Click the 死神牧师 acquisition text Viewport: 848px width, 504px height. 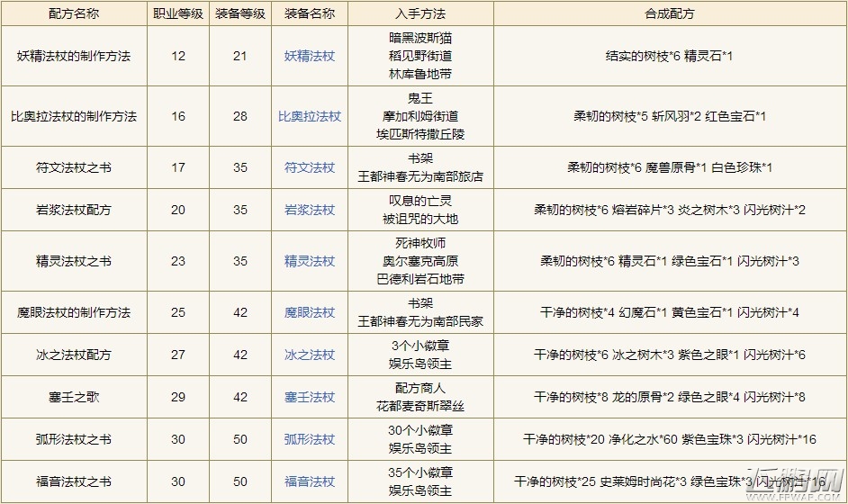coord(420,243)
